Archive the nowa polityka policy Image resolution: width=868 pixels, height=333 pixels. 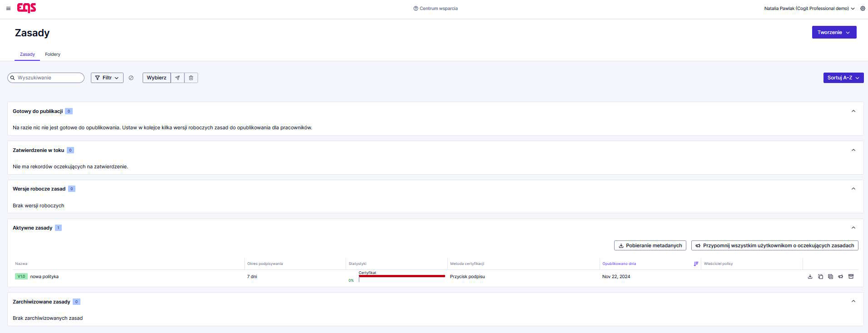(x=851, y=277)
